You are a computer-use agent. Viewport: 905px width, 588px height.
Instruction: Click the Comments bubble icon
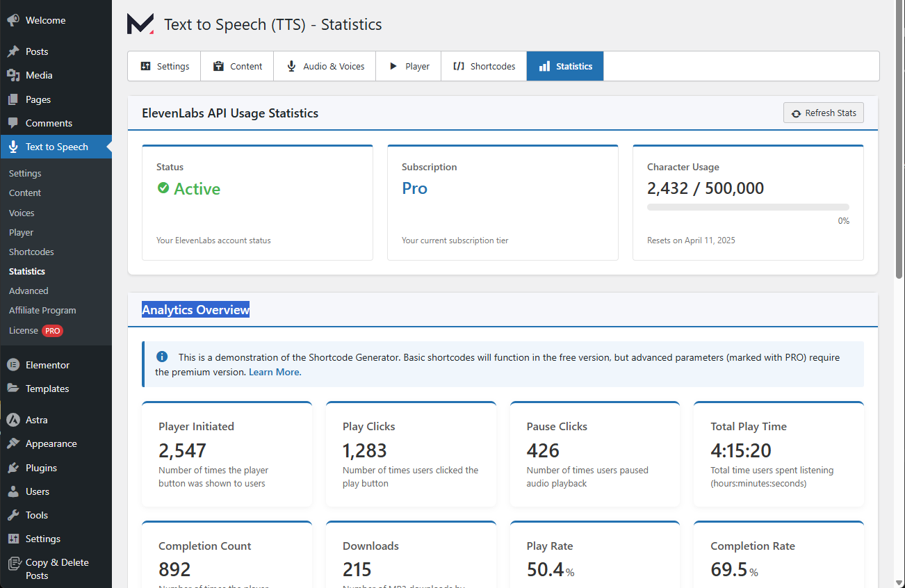(13, 123)
